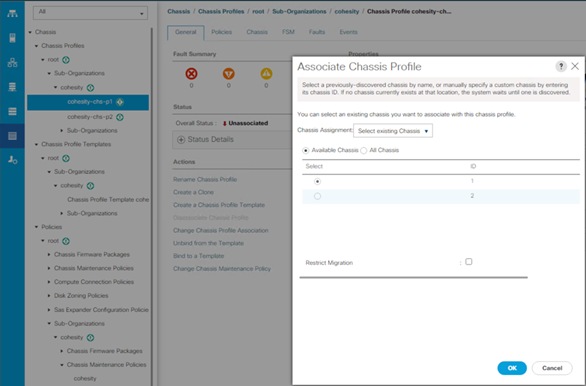Open the Chassis Assignment dropdown
The height and width of the screenshot is (386, 586).
[393, 131]
